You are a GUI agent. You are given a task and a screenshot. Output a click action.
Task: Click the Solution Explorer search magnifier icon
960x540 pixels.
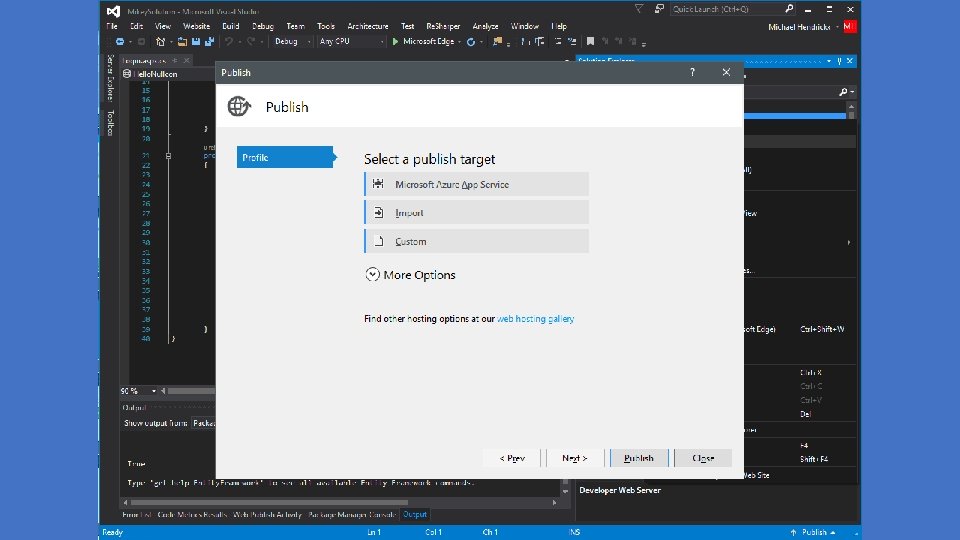(x=843, y=92)
